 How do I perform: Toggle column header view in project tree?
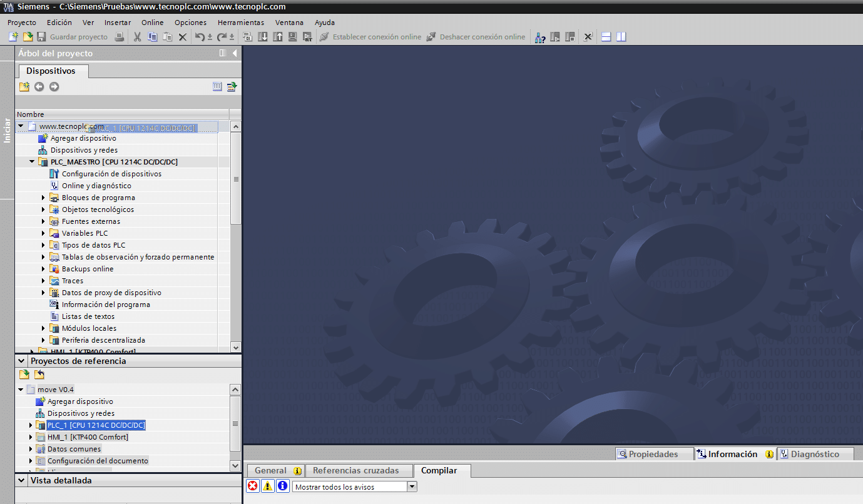(217, 87)
